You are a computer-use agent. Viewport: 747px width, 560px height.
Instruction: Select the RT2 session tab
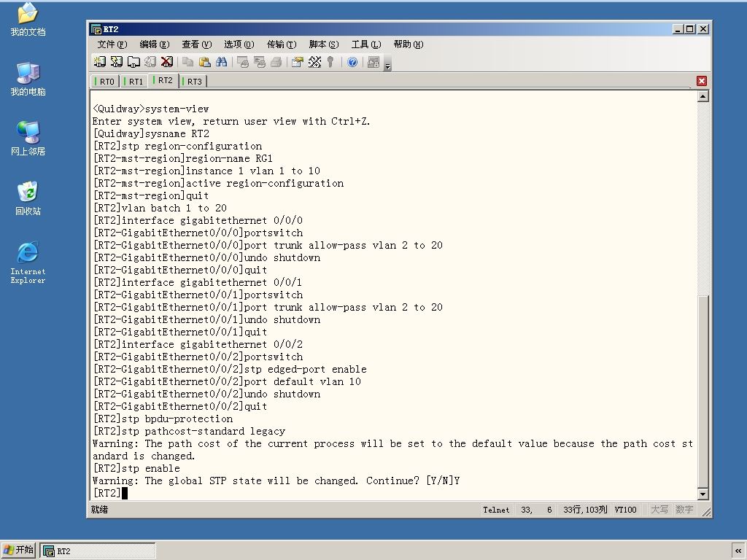coord(163,80)
